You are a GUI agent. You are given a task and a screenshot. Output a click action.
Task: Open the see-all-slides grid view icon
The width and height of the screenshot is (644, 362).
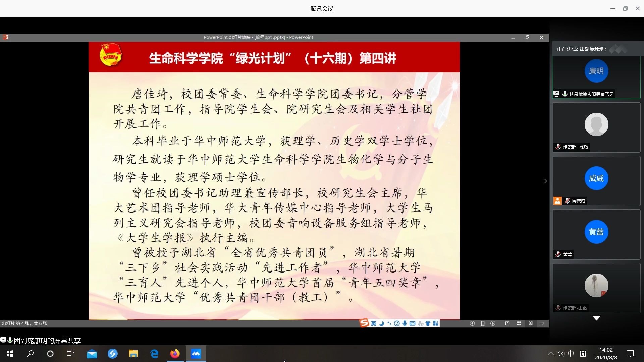(519, 323)
